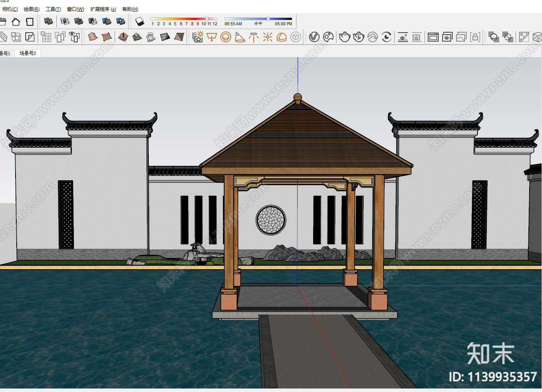
Task: Toggle shadows display on or off
Action: tap(140, 21)
